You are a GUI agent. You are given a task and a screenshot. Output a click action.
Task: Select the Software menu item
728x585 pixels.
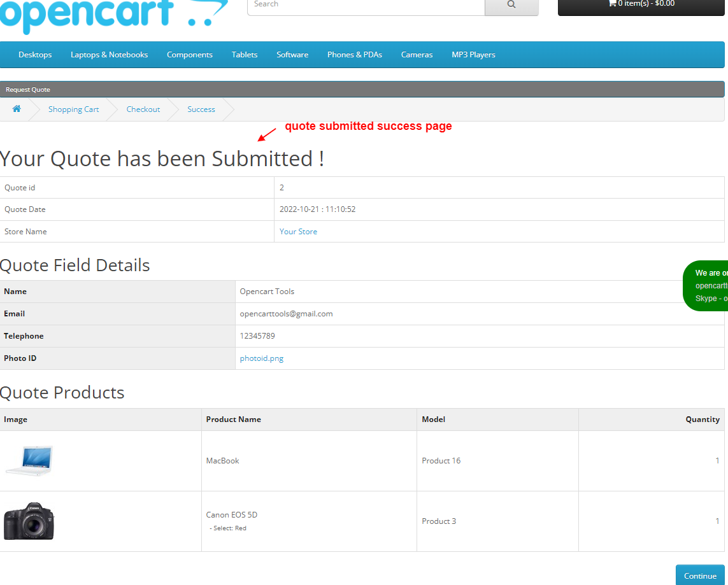(x=292, y=55)
